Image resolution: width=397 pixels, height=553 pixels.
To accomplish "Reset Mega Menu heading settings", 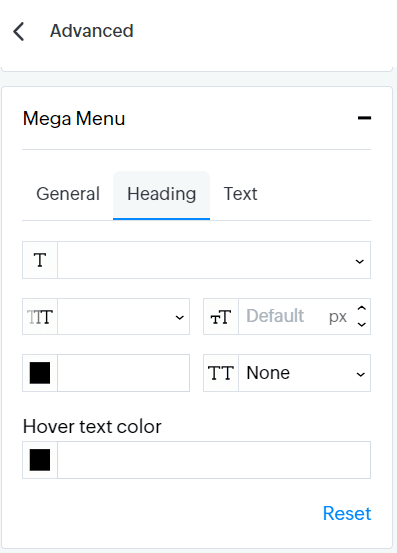I will point(347,513).
